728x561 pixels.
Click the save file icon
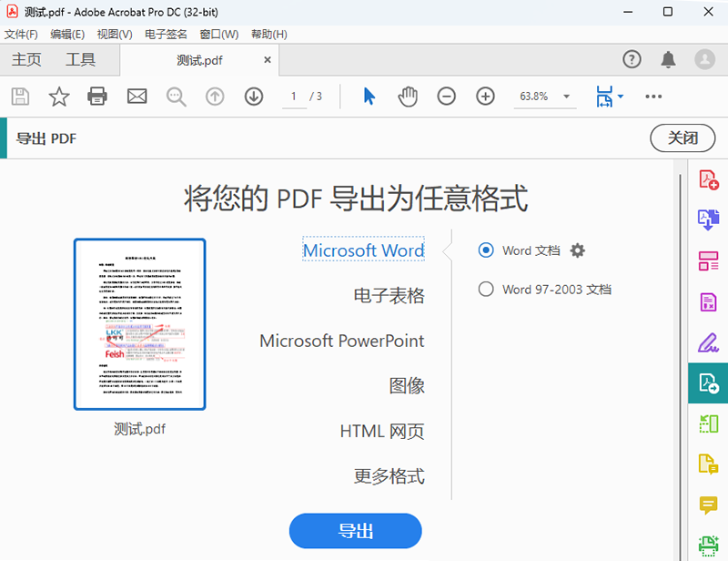click(20, 97)
